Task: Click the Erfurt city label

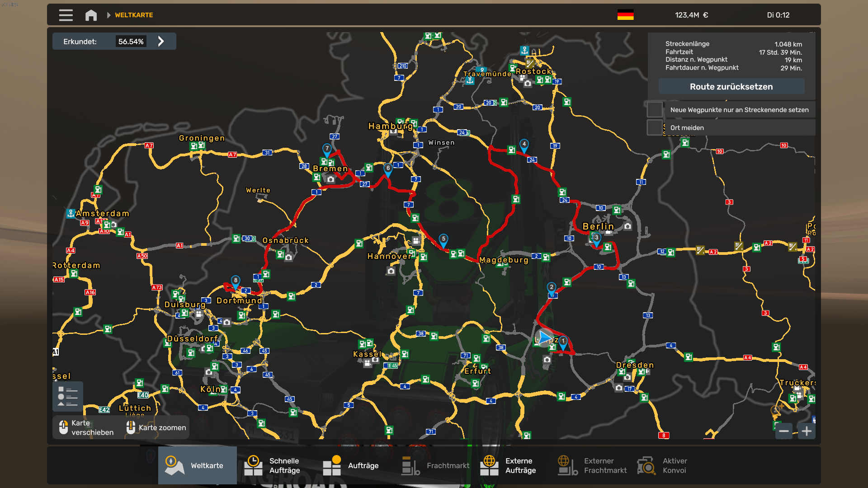Action: point(478,371)
